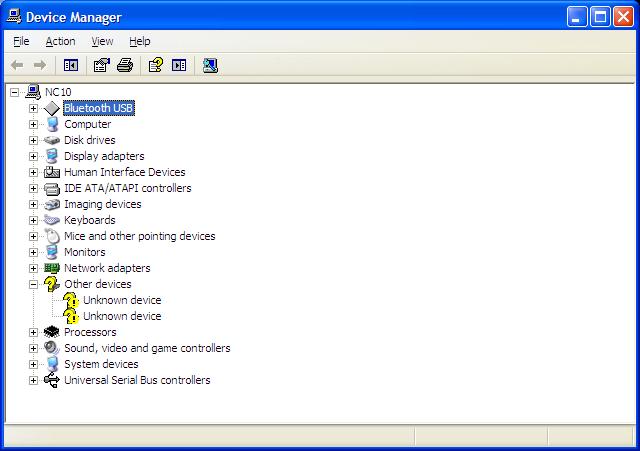Collapse the Other devices node

pos(33,284)
